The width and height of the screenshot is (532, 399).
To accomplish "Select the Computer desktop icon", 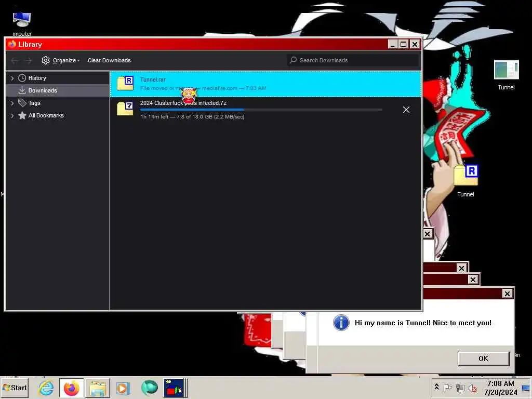I will 22,24.
